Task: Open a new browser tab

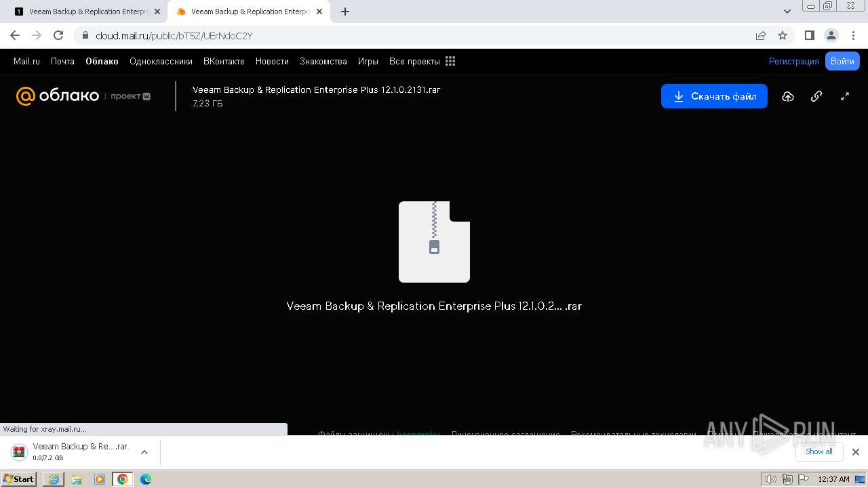Action: click(345, 12)
